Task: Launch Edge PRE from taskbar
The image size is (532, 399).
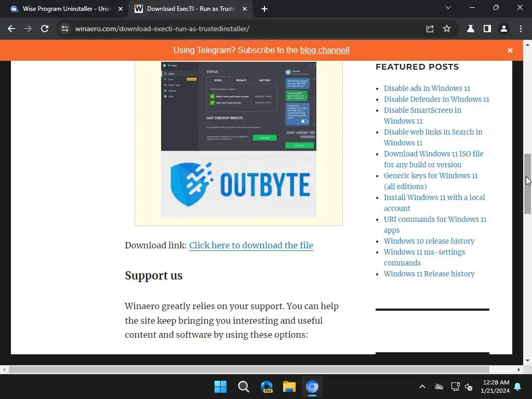Action: (267, 387)
